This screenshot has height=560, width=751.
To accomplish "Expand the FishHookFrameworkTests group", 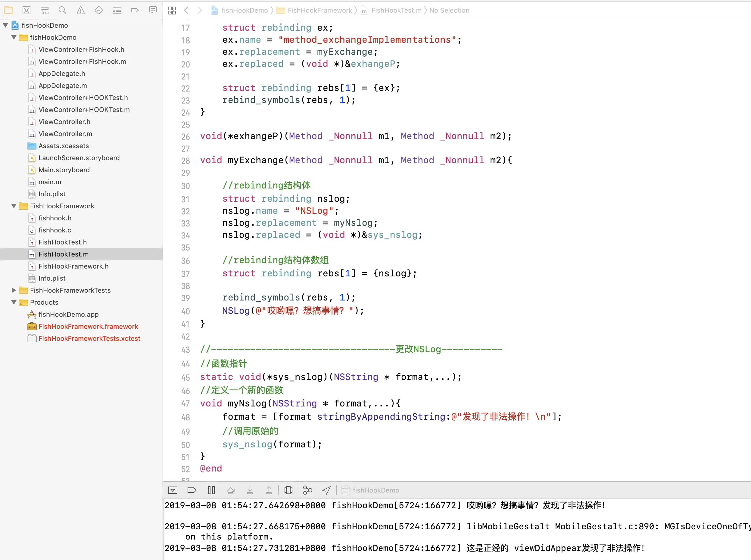I will (14, 290).
